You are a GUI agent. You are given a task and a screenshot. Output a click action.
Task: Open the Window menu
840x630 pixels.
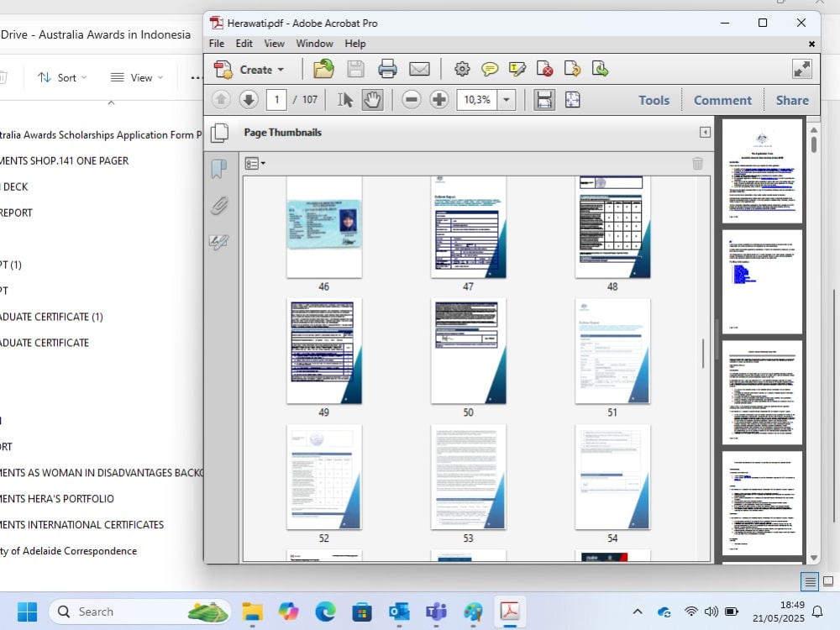(314, 44)
